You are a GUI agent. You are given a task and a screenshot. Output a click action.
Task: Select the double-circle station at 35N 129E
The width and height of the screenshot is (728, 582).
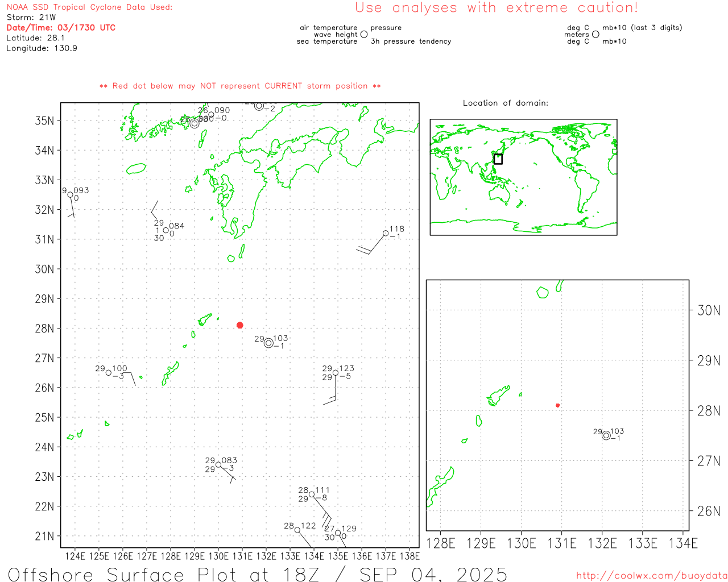(195, 123)
